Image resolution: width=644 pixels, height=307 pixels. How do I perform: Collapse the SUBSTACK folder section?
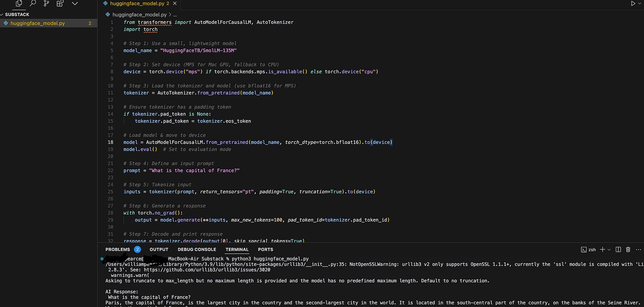pyautogui.click(x=17, y=15)
